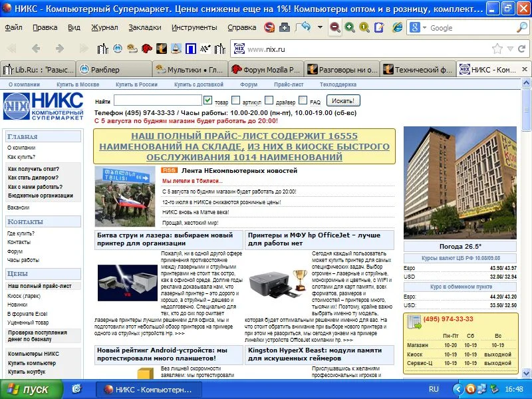Open the Журнал menu
The height and width of the screenshot is (399, 532).
point(104,27)
